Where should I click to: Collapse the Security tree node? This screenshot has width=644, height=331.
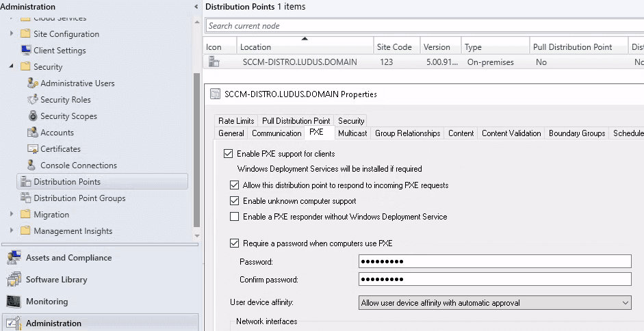11,66
